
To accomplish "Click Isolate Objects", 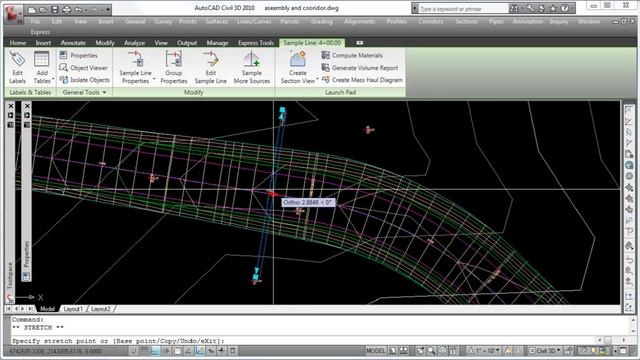I will 84,80.
